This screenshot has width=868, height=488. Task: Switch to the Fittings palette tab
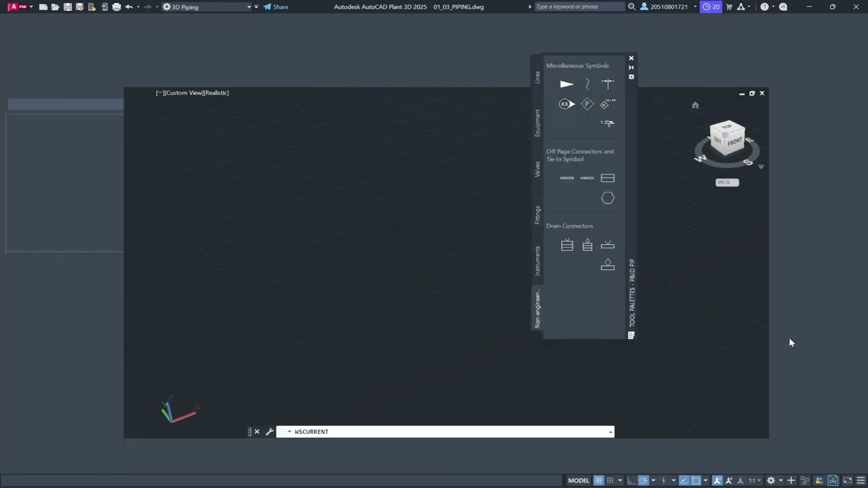point(537,215)
